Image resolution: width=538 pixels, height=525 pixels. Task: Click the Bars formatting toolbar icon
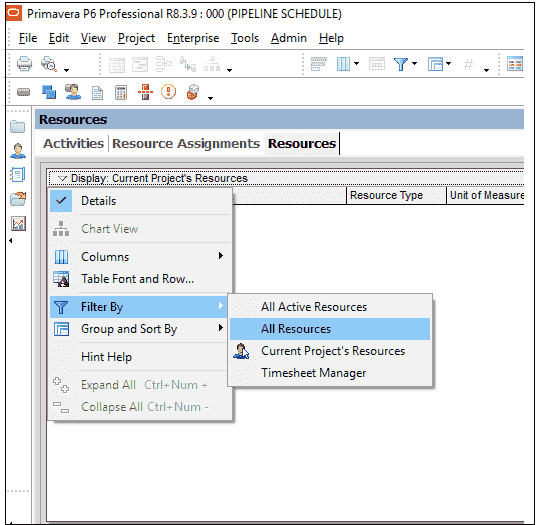tap(318, 64)
